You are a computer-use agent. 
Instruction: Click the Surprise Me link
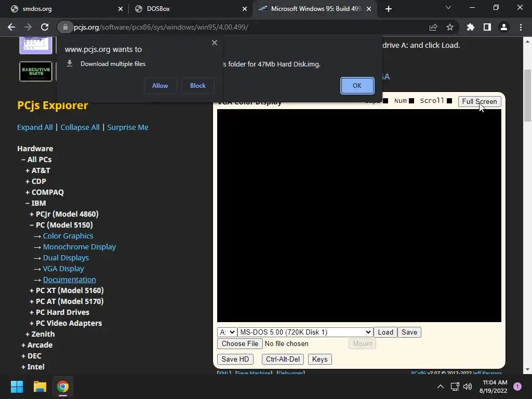pos(128,127)
